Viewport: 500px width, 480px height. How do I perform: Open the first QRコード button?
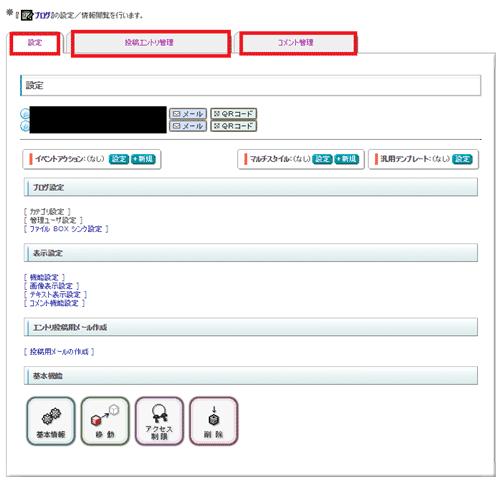point(233,114)
